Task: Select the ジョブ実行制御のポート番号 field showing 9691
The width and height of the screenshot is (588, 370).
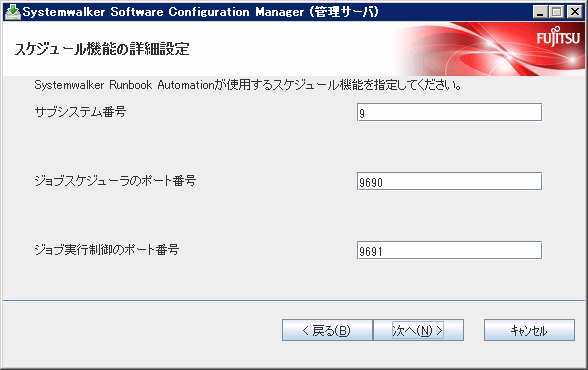Action: [449, 250]
